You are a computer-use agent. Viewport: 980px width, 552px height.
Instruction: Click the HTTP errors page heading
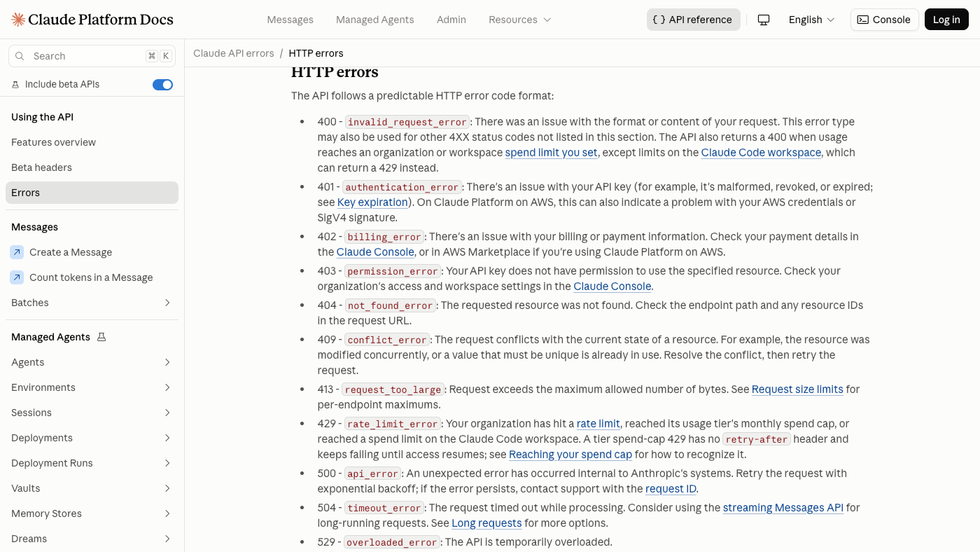point(335,72)
